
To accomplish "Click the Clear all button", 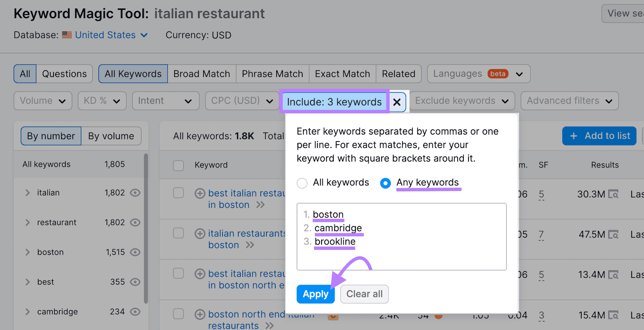I will pyautogui.click(x=364, y=294).
